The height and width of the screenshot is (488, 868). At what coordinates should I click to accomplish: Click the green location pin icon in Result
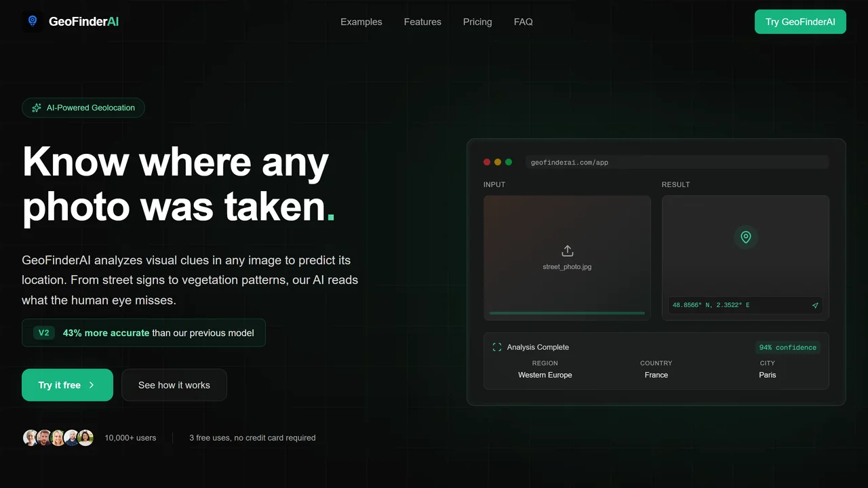click(746, 237)
